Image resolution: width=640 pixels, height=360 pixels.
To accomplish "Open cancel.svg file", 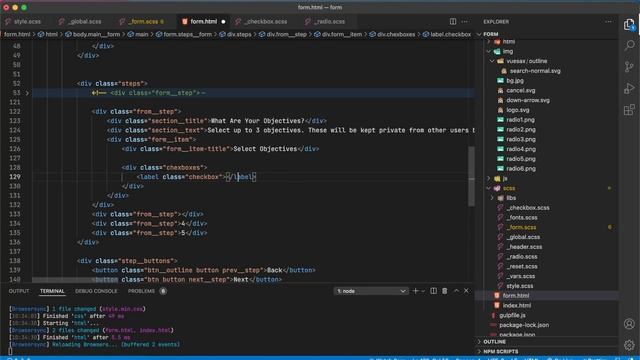I will (x=520, y=91).
